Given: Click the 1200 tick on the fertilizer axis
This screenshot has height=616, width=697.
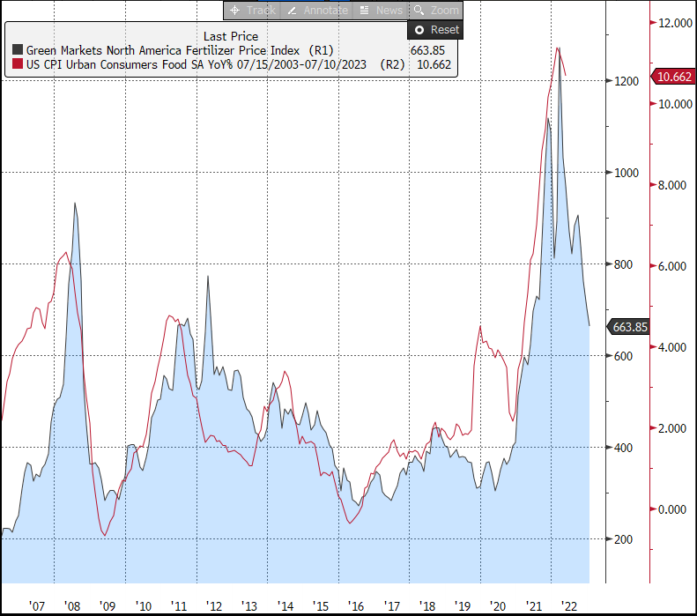Looking at the screenshot, I should tap(627, 81).
